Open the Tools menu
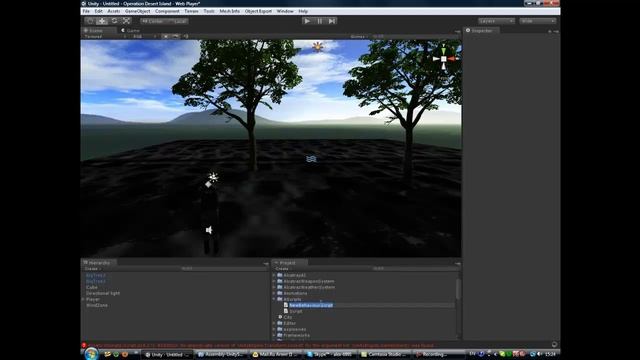 pyautogui.click(x=209, y=11)
